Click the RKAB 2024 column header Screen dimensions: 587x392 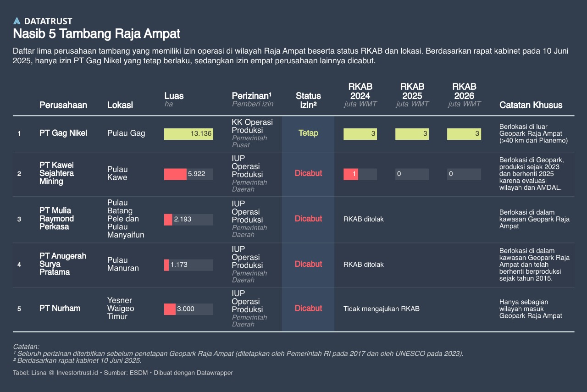[x=360, y=91]
